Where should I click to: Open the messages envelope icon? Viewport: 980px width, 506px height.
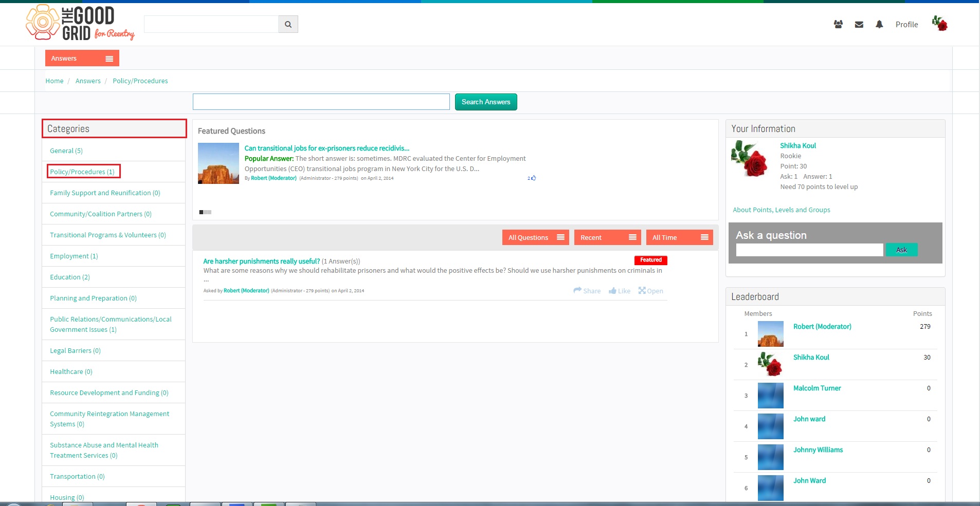coord(859,24)
